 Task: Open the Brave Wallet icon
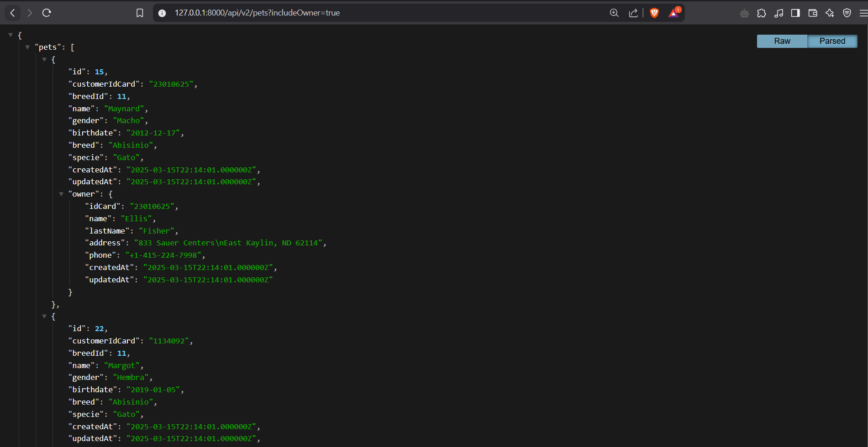point(813,13)
